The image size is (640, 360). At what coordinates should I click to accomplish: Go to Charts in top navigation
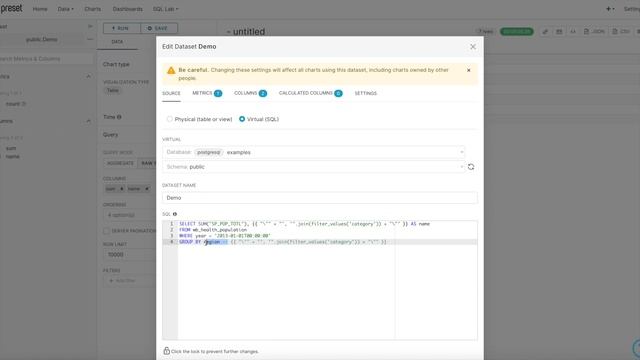pos(93,9)
